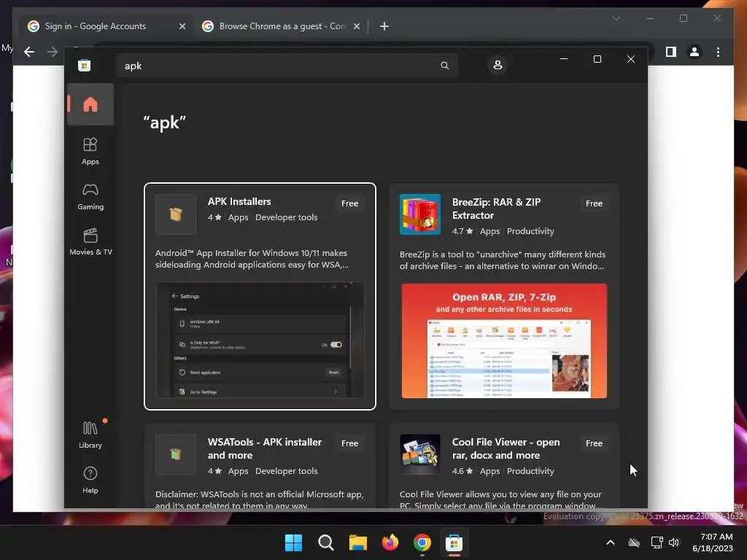Click the Free button for WSATools

pos(349,443)
